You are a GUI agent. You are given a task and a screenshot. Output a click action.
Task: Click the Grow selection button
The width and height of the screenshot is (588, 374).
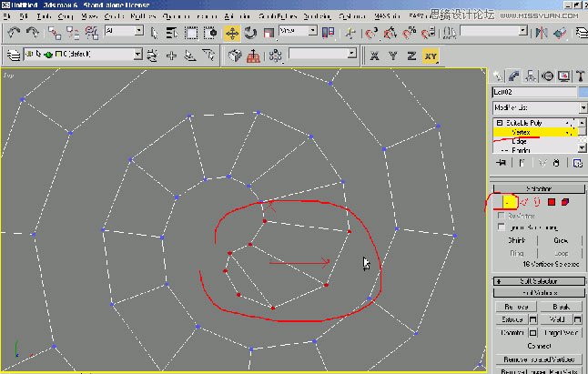561,240
